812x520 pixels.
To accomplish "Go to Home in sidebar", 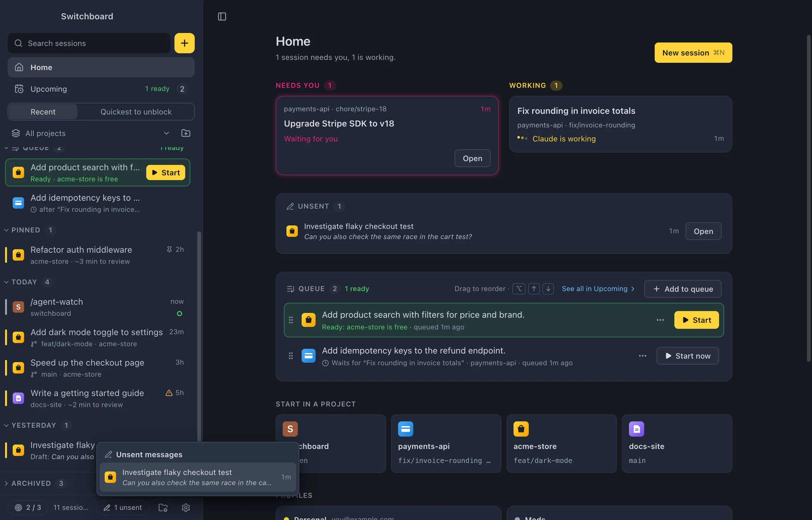I will point(101,67).
